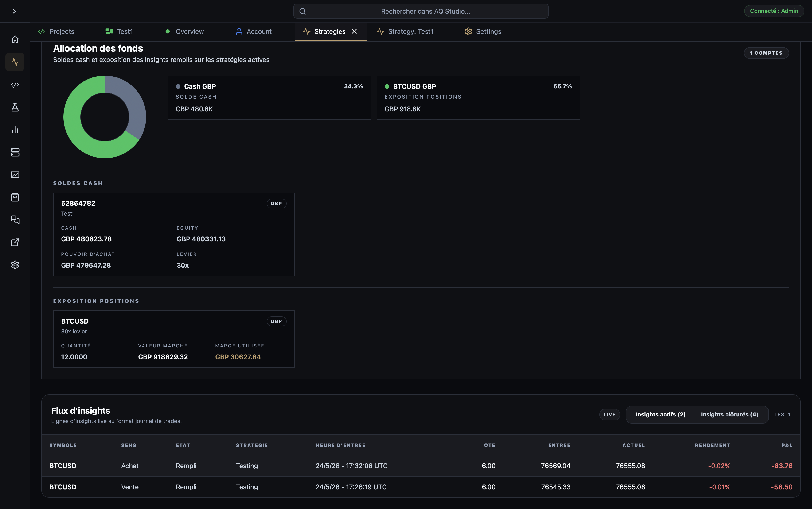Click the cash value GBP 480623.78

pyautogui.click(x=86, y=239)
